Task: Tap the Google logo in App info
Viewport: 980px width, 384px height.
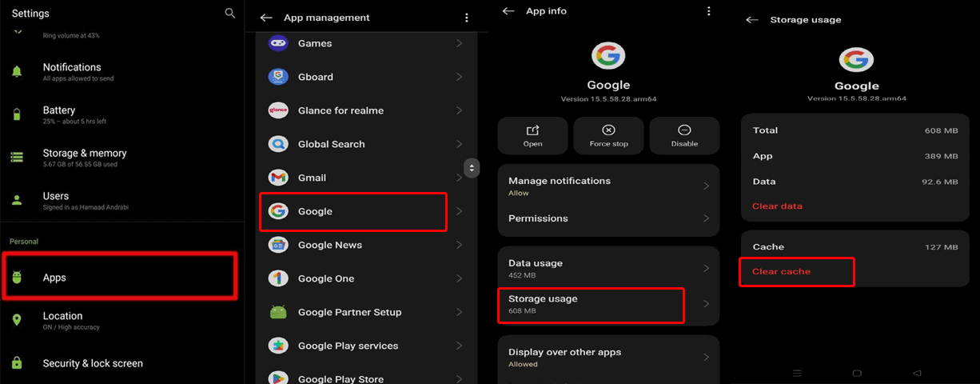Action: (608, 56)
